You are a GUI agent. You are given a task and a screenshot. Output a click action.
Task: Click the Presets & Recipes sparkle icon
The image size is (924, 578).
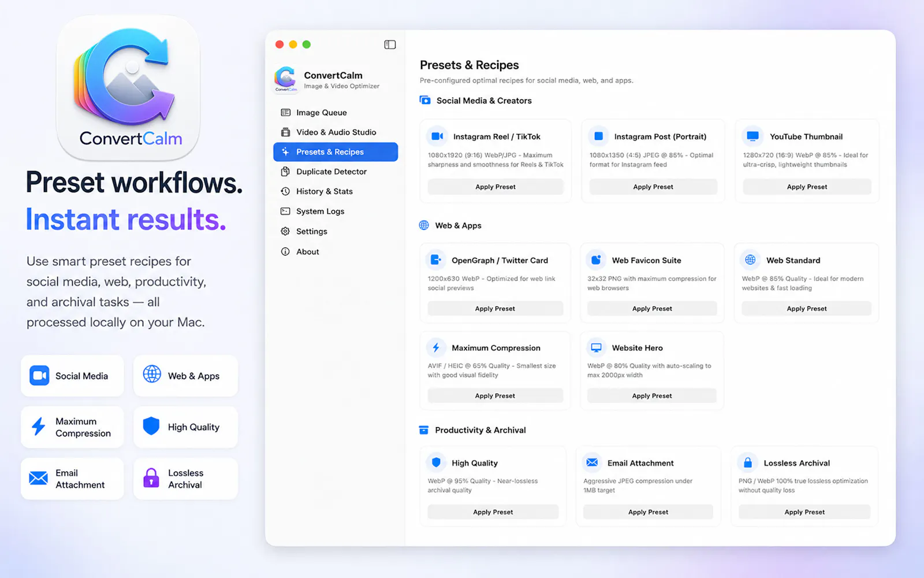(285, 152)
